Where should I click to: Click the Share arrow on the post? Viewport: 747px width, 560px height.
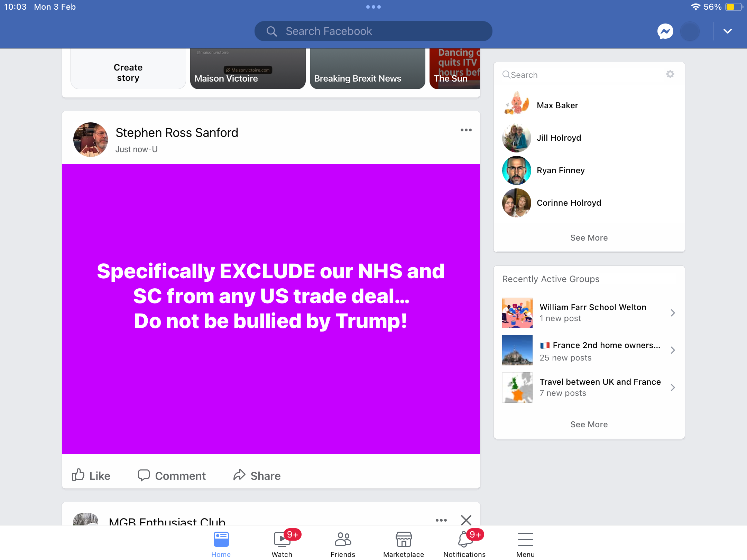coord(239,475)
